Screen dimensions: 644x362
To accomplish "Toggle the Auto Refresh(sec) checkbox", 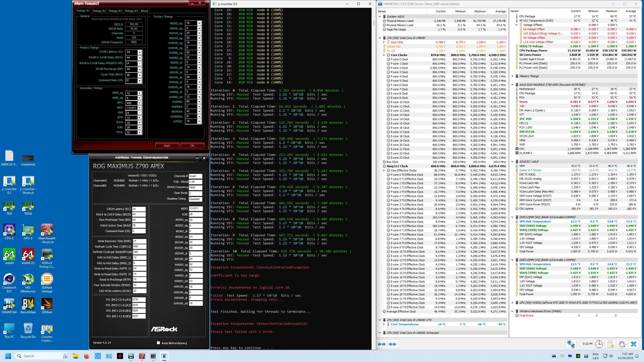I will click(158, 343).
